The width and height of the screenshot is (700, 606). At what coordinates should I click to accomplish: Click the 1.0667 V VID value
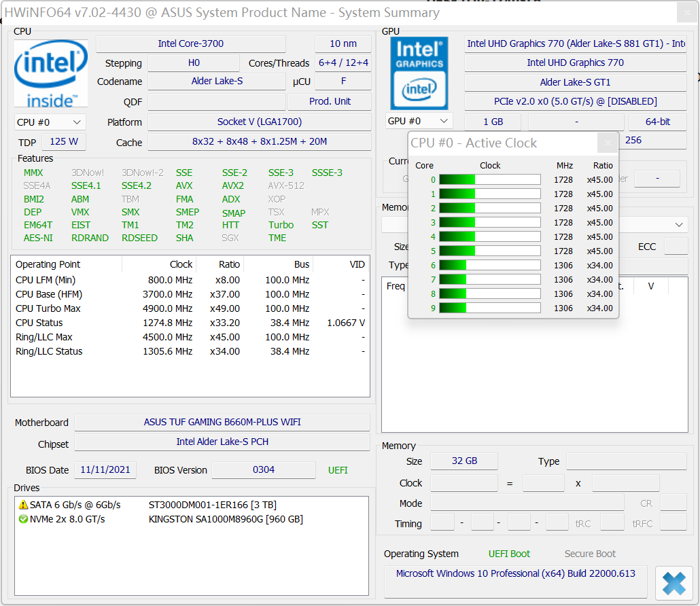346,323
